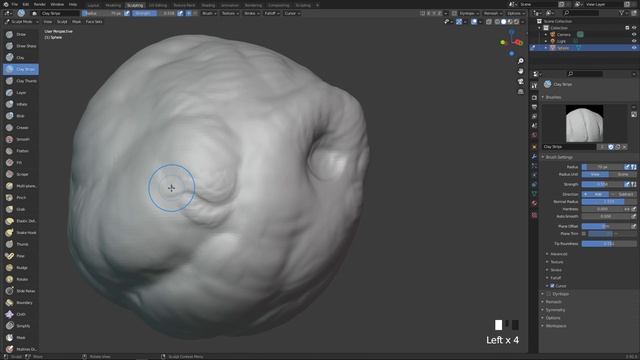Screen dimensions: 640x360
Task: Enable the Dyntopo panel checkbox
Action: click(549, 294)
